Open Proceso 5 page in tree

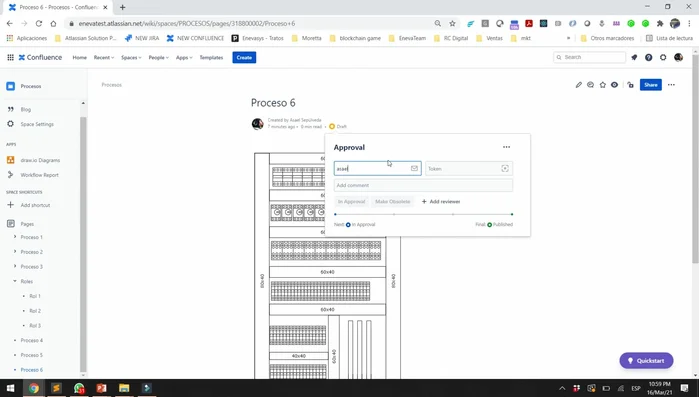click(32, 355)
